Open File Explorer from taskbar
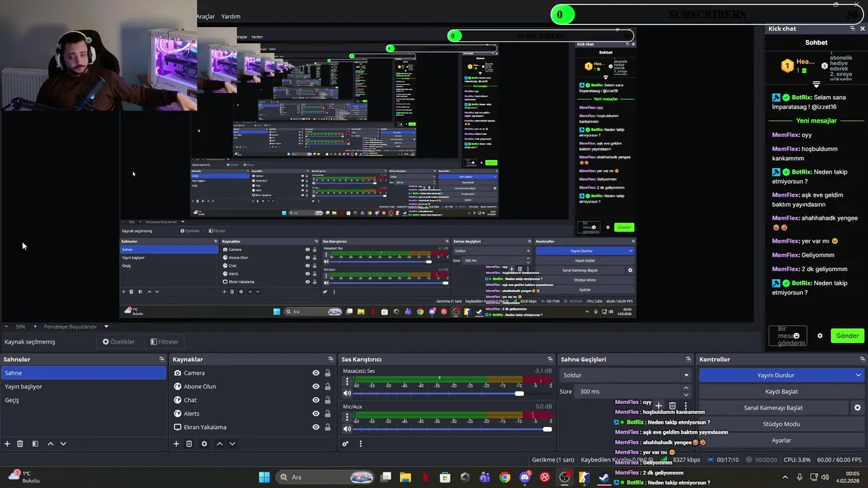868x488 pixels. [x=406, y=477]
